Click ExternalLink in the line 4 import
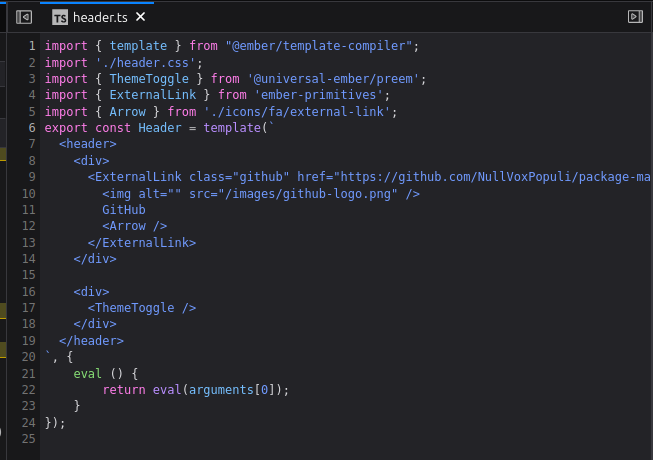Image resolution: width=653 pixels, height=460 pixels. 153,95
